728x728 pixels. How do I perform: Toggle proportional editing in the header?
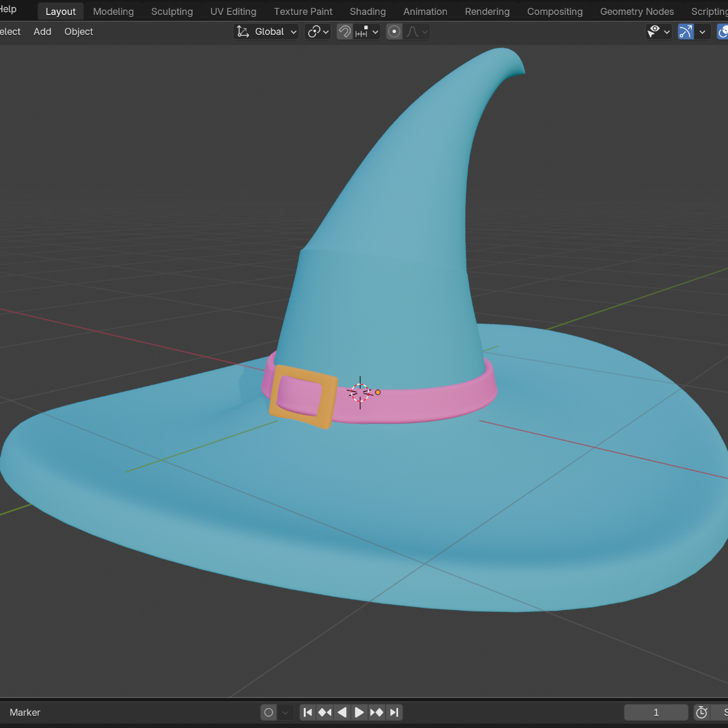coord(394,32)
